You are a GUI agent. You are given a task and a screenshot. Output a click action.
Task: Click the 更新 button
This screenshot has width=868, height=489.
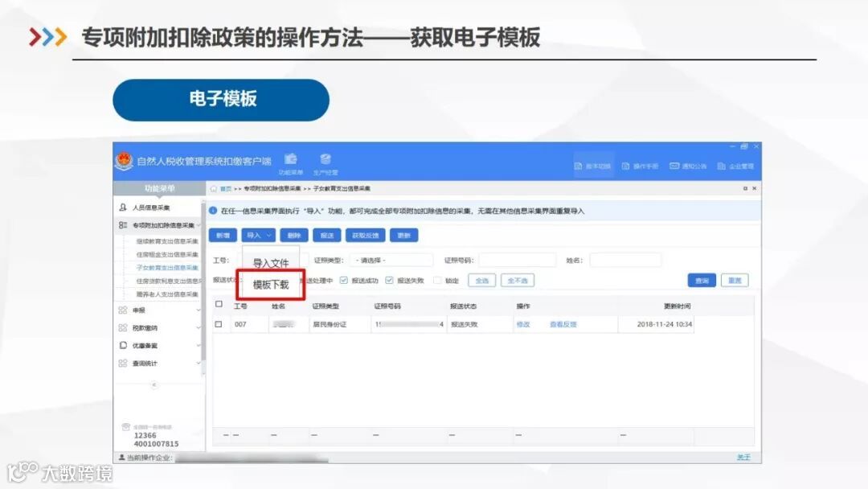(403, 236)
